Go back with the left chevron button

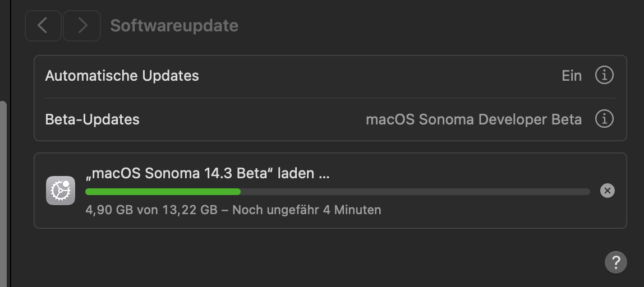(43, 26)
